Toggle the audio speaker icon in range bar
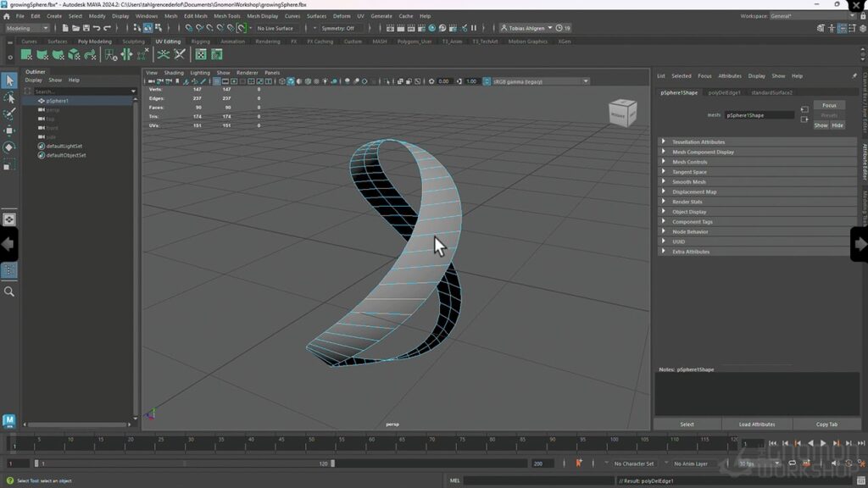 click(x=835, y=463)
